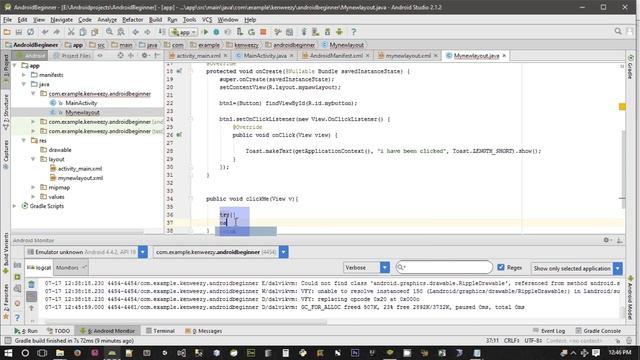Click the Search Everywhere magnifier icon
This screenshot has width=640, height=360.
pos(618,31)
